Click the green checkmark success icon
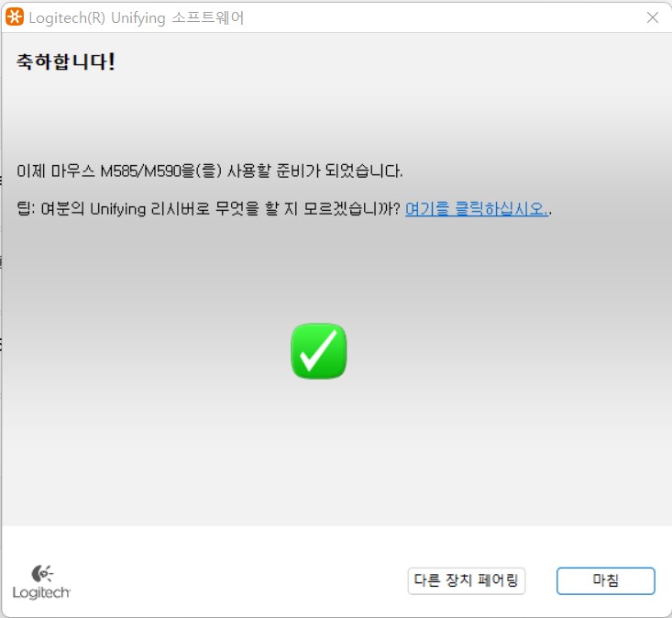 [x=318, y=351]
